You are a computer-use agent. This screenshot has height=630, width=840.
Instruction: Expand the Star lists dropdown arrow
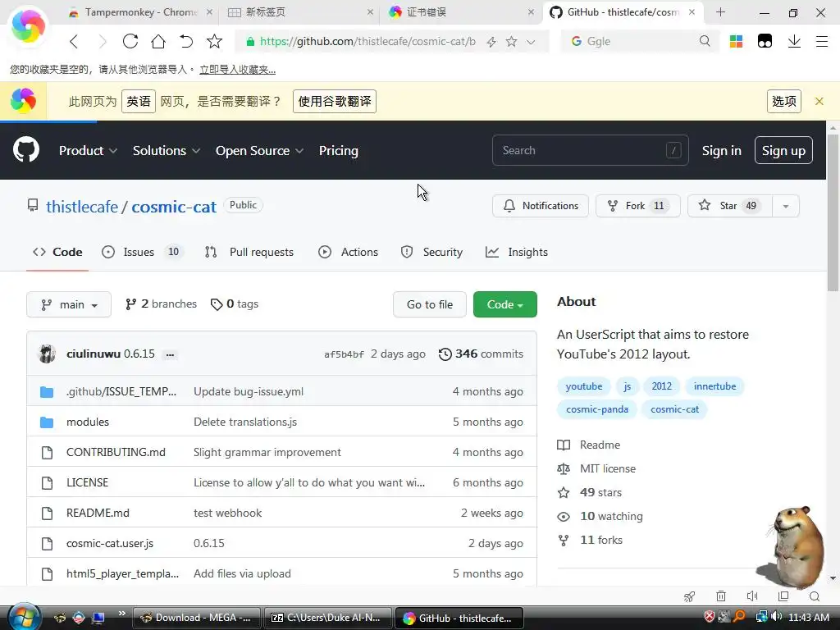coord(785,206)
